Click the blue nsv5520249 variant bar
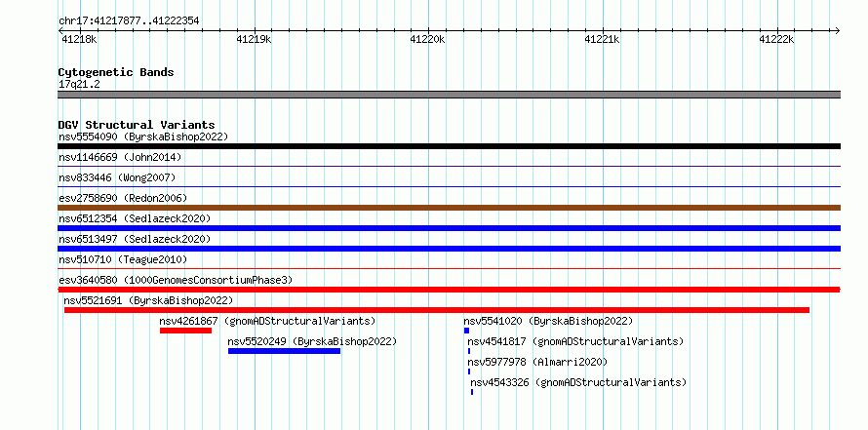 coord(284,351)
